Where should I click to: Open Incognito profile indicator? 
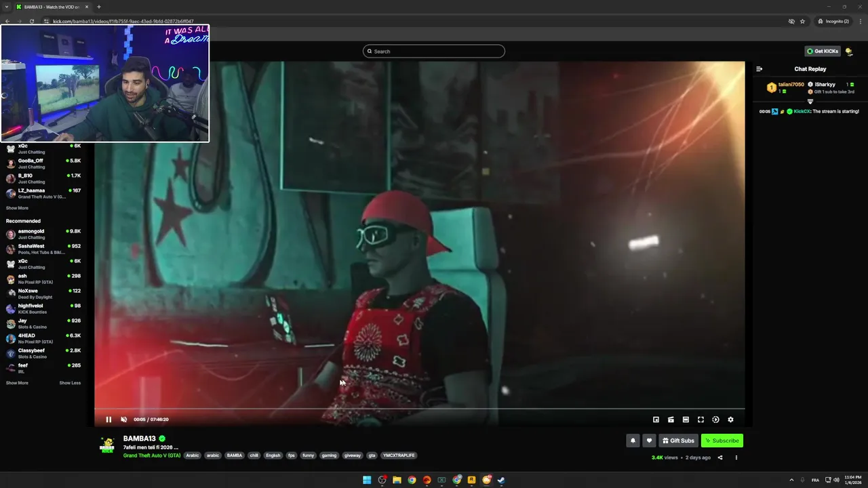click(x=833, y=21)
